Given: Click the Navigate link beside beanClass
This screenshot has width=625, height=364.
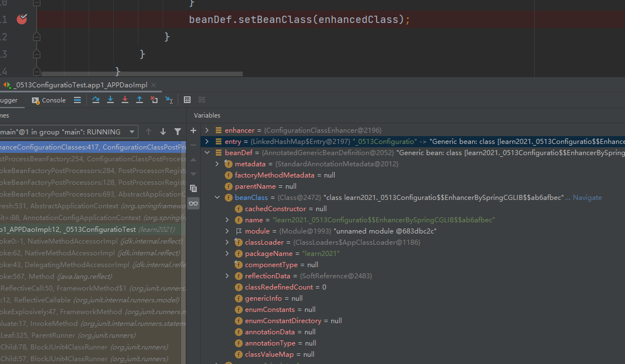Looking at the screenshot, I should pos(587,198).
